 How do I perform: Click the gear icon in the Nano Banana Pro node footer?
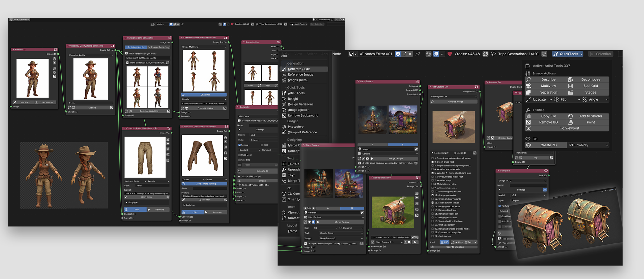click(409, 242)
